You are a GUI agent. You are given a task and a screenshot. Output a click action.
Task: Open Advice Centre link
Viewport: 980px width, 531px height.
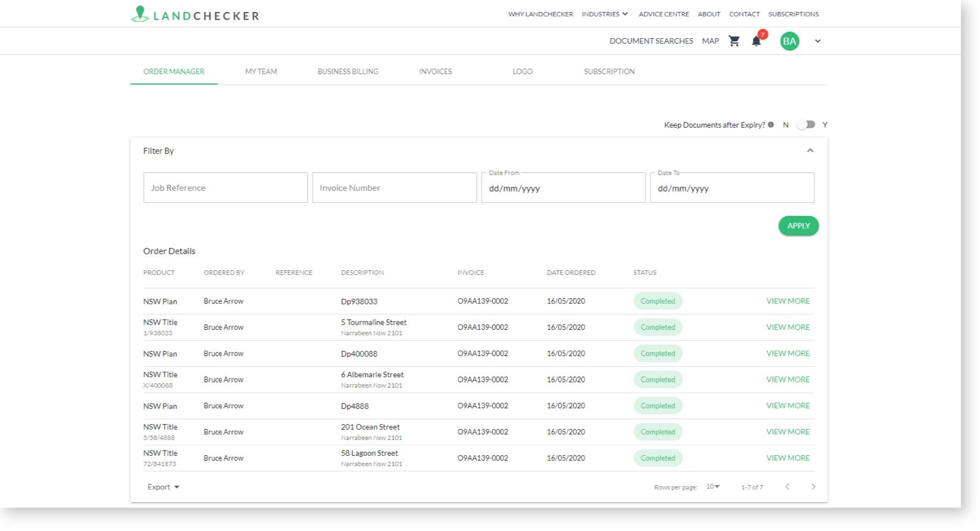tap(663, 14)
